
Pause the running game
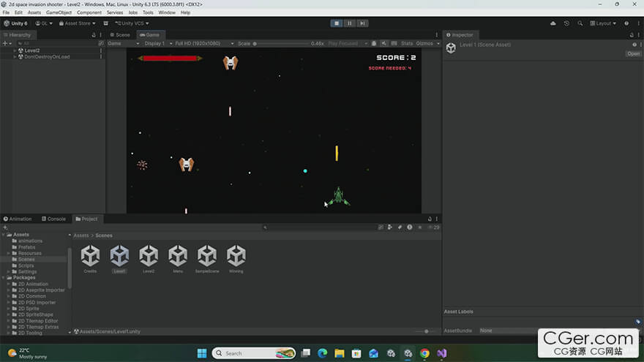350,23
